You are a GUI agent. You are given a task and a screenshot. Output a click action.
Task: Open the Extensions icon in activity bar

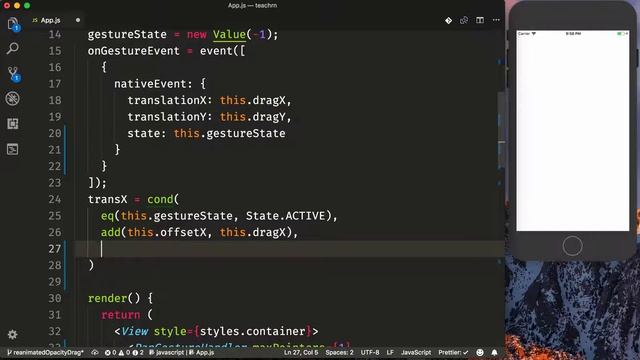pyautogui.click(x=13, y=124)
